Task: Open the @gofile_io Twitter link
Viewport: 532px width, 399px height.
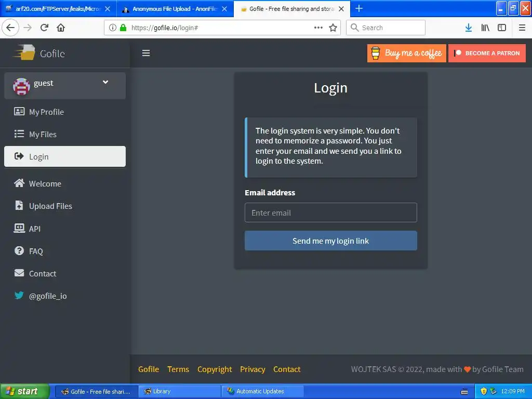Action: coord(65,296)
